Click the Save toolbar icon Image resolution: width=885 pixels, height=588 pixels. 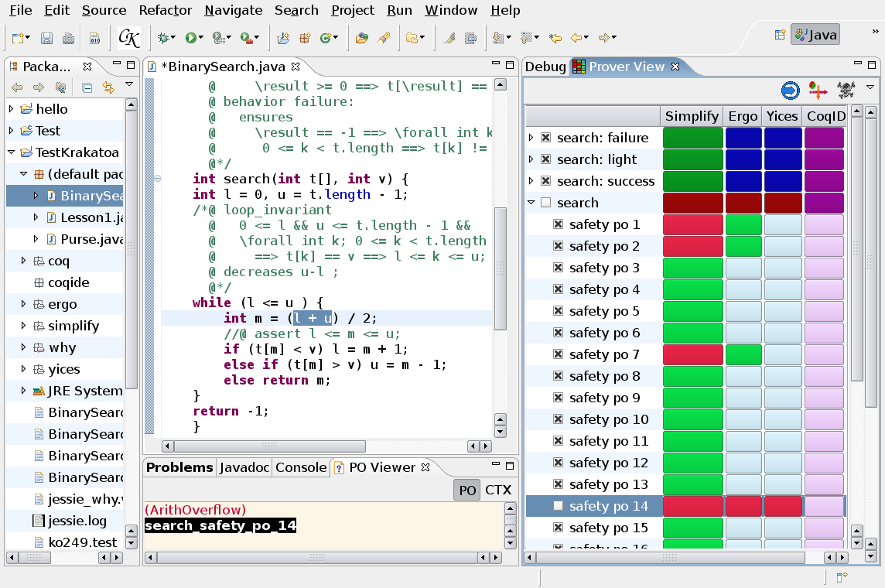coord(47,38)
